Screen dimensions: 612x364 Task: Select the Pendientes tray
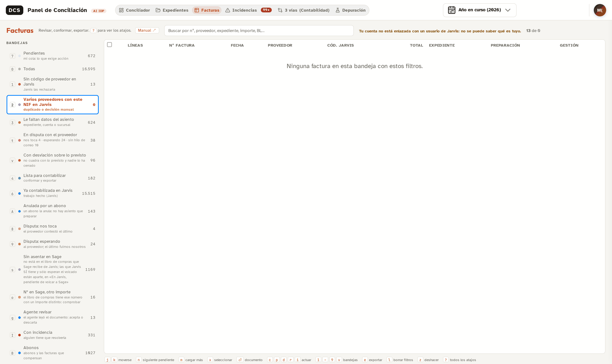(52, 56)
